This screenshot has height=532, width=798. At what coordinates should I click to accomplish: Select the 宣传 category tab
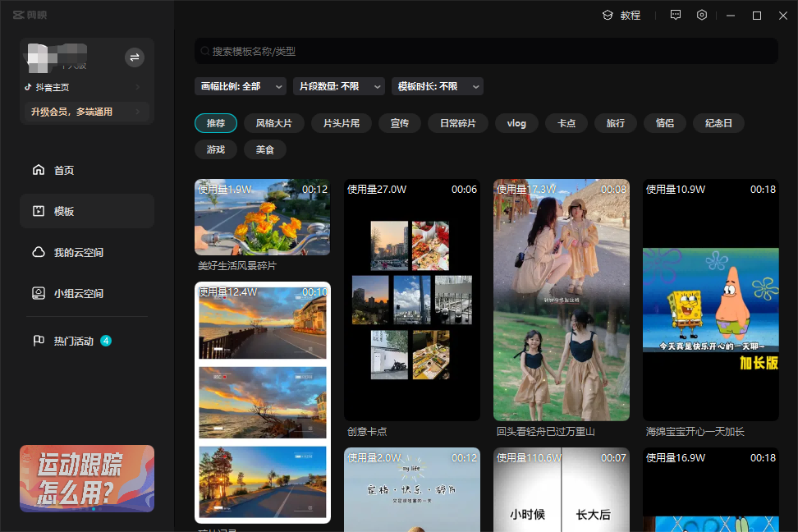[400, 123]
